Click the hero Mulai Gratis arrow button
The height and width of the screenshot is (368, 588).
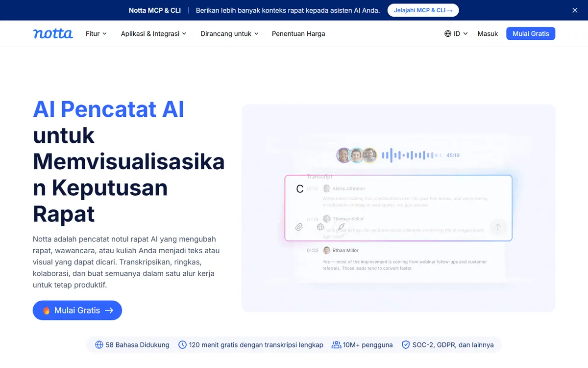(x=77, y=310)
